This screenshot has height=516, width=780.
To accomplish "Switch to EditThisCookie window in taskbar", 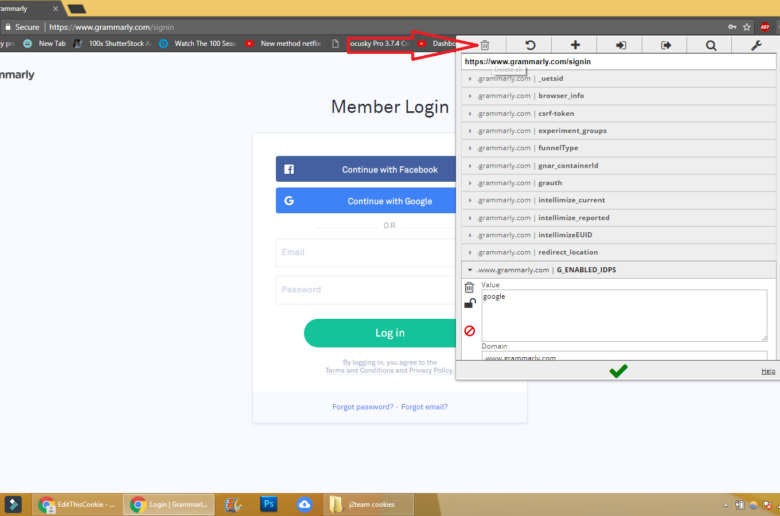I will [x=77, y=505].
